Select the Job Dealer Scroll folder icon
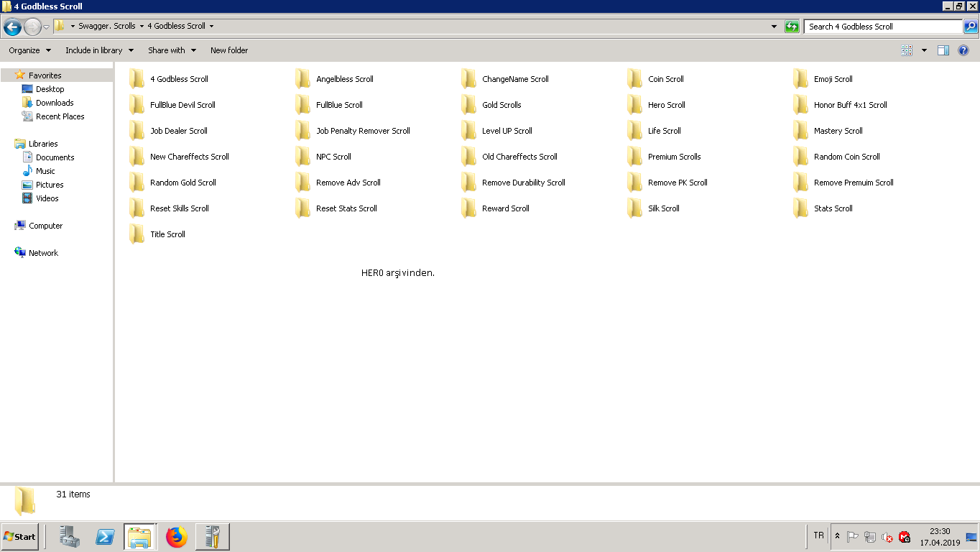This screenshot has width=980, height=552. [137, 131]
